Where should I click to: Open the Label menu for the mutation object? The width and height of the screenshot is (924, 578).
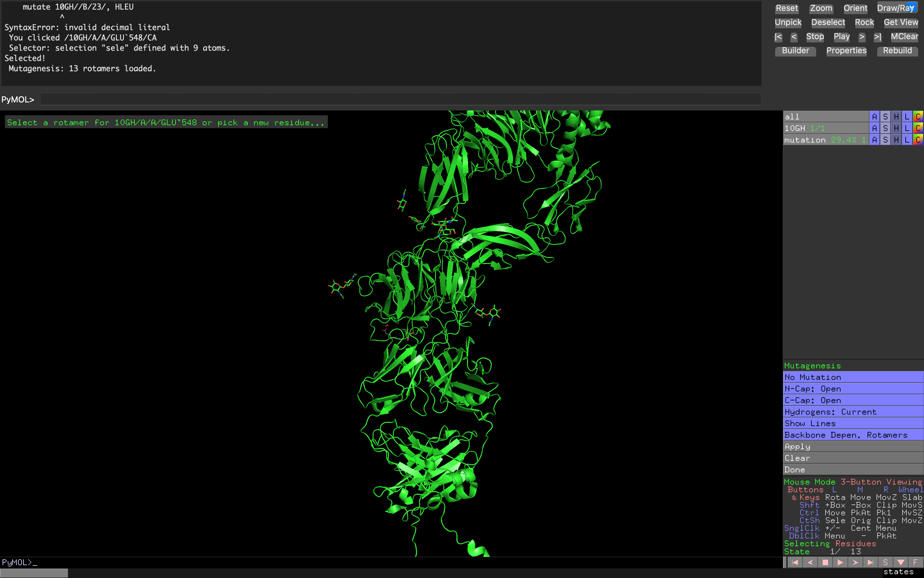(907, 140)
